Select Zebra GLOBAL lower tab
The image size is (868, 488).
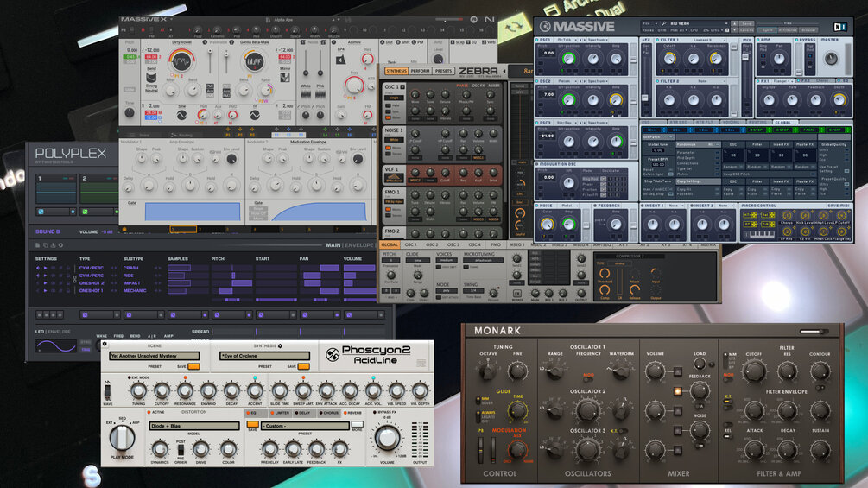[390, 244]
